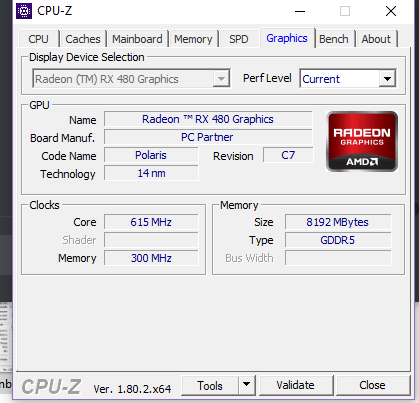419x403 pixels.
Task: Go to the Memory tab
Action: [193, 39]
